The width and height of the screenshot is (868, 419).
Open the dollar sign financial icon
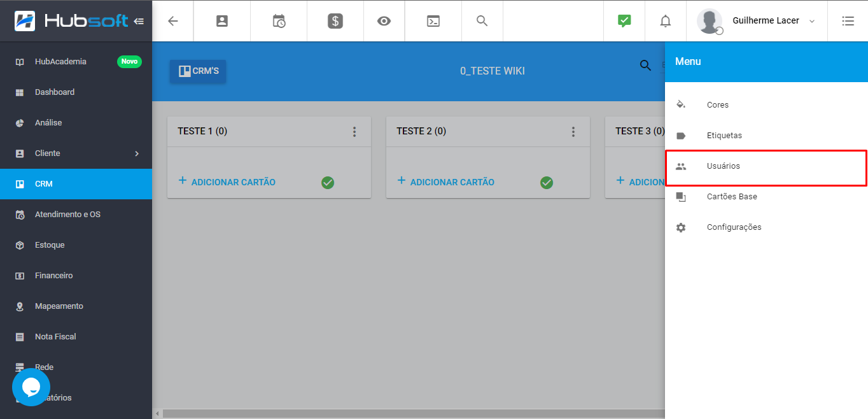335,21
